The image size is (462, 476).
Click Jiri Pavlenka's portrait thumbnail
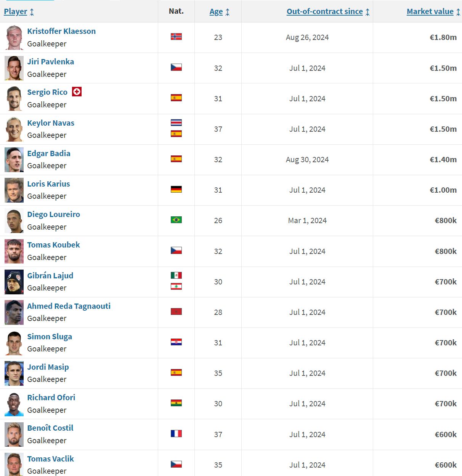coord(14,68)
